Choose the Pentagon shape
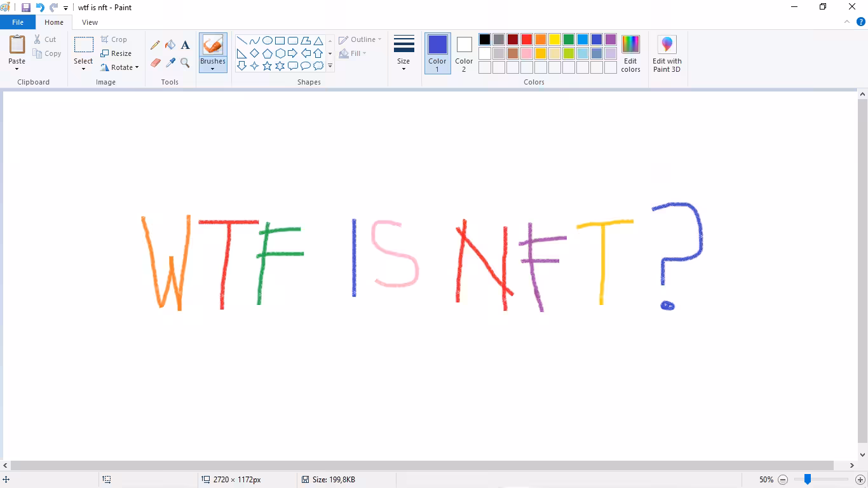 tap(268, 53)
